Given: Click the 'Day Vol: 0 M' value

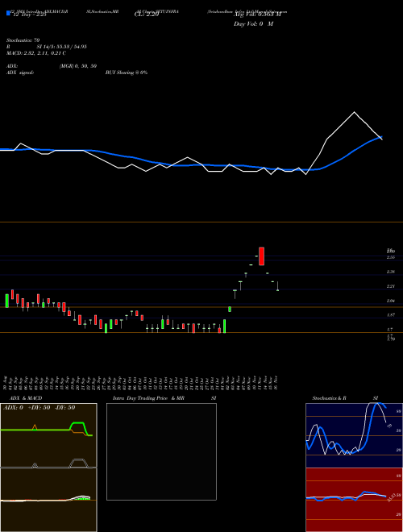Looking at the screenshot, I should coord(253,24).
